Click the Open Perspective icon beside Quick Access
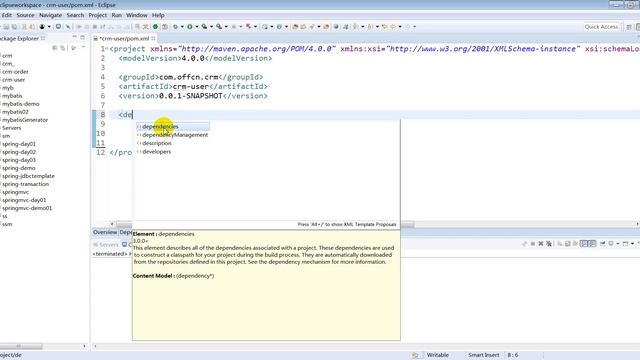The height and width of the screenshot is (360, 640). pos(629,27)
